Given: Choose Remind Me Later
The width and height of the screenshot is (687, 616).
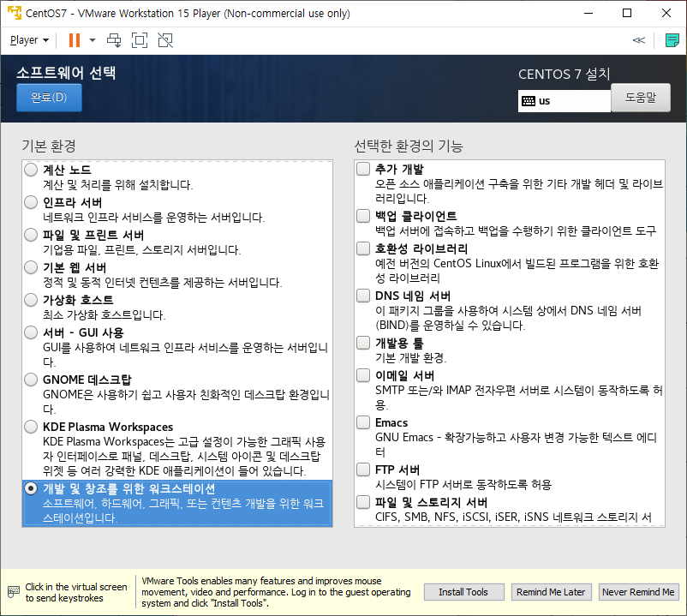Looking at the screenshot, I should click(551, 592).
